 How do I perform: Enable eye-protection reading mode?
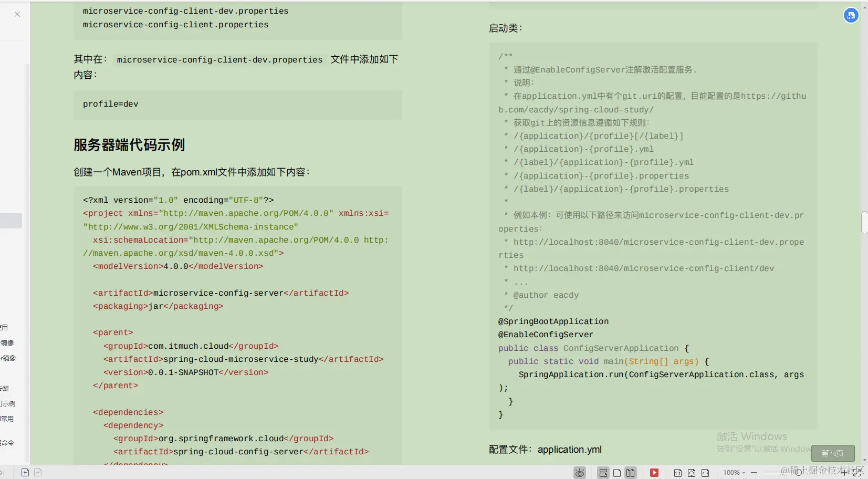pyautogui.click(x=579, y=472)
